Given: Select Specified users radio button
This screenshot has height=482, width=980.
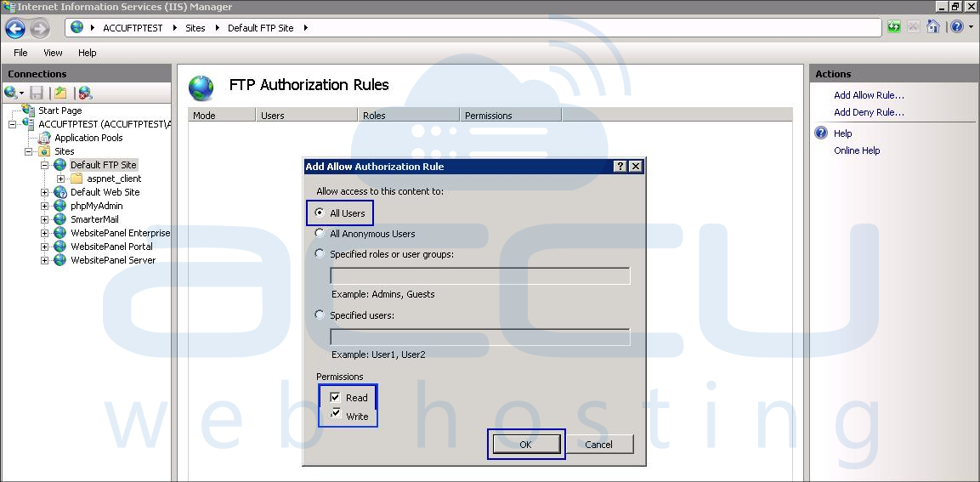Looking at the screenshot, I should point(320,315).
